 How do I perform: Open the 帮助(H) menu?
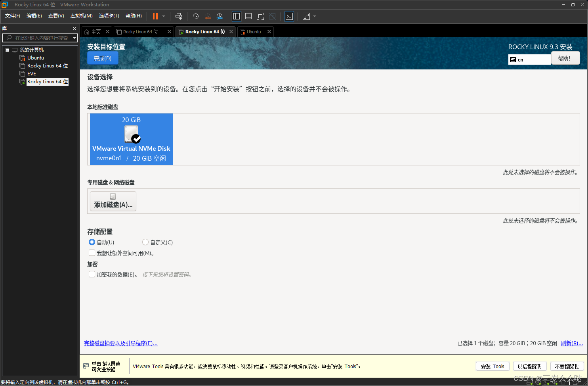tap(134, 16)
